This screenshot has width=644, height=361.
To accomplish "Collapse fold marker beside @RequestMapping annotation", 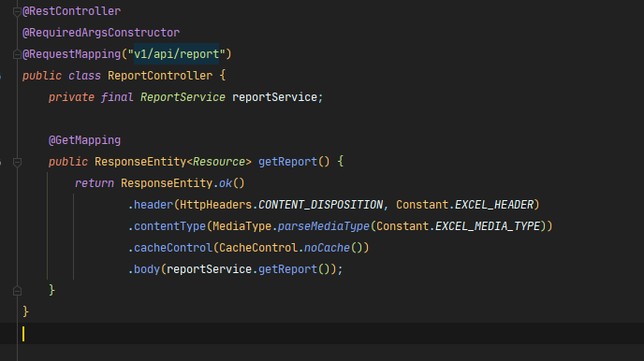I will click(x=17, y=54).
